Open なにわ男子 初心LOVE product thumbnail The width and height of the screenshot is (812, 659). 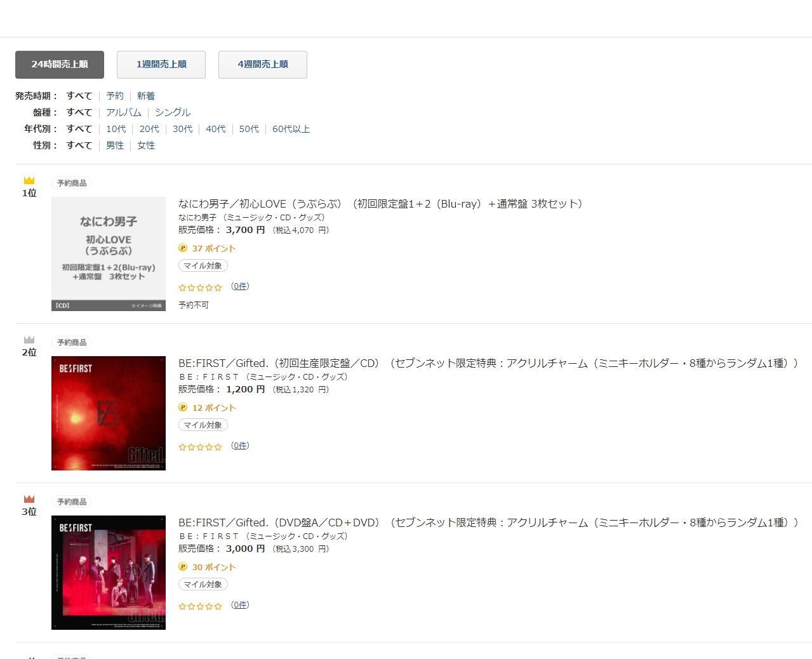[109, 254]
